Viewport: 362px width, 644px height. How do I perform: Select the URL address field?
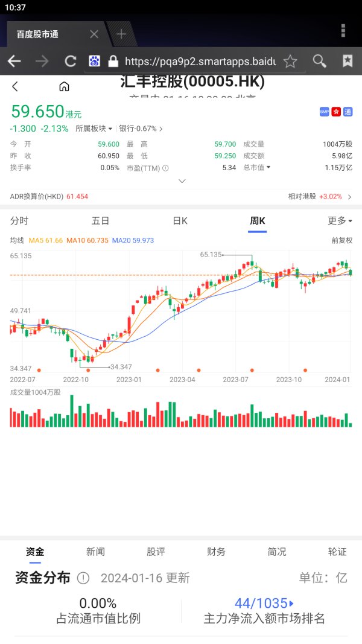pyautogui.click(x=200, y=62)
